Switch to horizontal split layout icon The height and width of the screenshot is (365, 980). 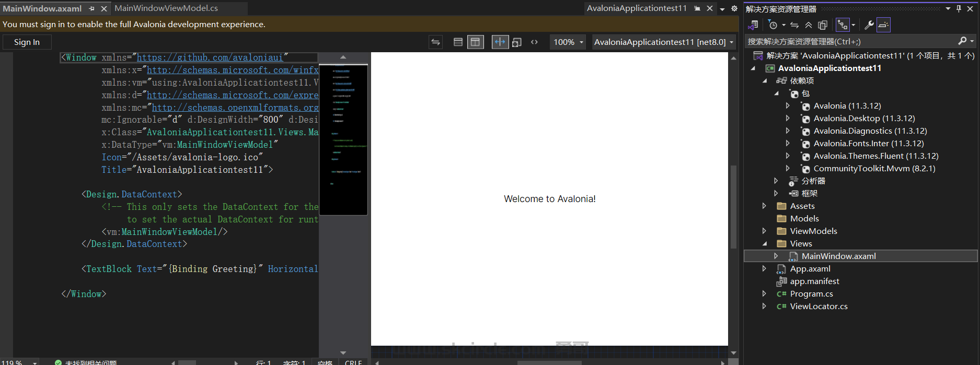(458, 42)
